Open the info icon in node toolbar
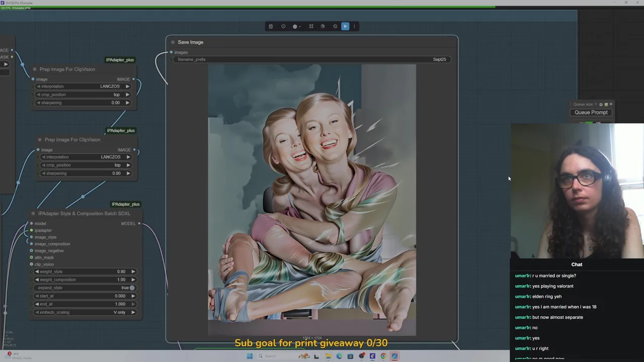Screen dimensions: 644x362 pyautogui.click(x=283, y=27)
